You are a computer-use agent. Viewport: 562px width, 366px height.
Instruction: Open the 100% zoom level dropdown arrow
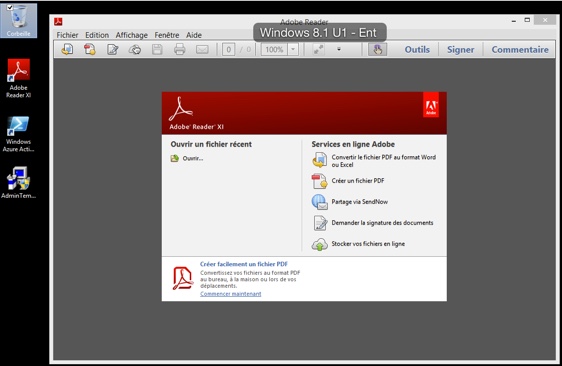(x=293, y=49)
